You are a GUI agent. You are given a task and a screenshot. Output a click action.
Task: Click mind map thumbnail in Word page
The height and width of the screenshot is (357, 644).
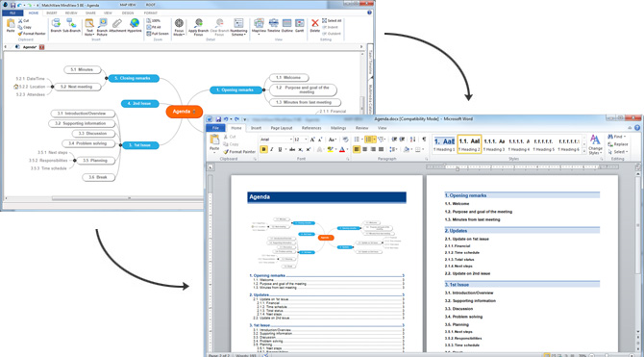coord(326,242)
